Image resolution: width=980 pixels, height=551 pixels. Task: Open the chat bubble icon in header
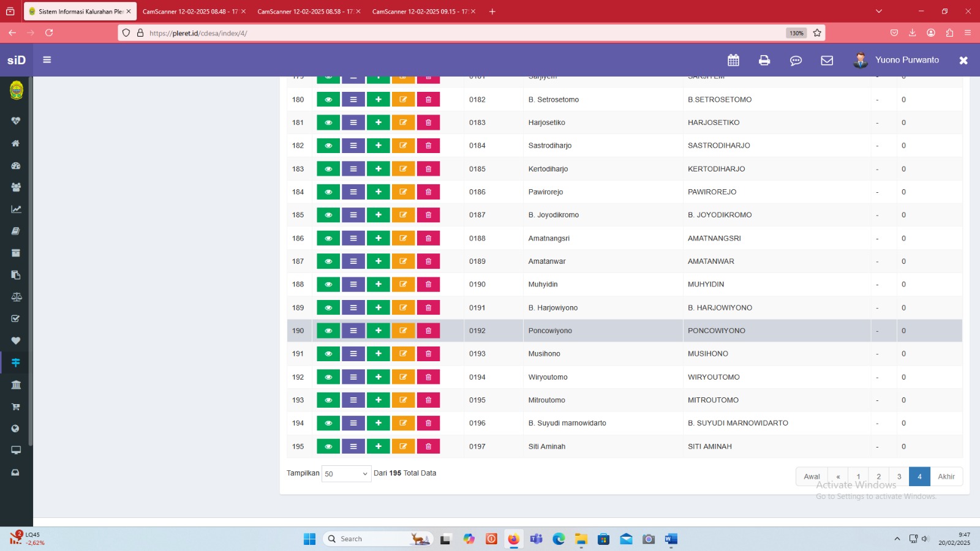[796, 60]
